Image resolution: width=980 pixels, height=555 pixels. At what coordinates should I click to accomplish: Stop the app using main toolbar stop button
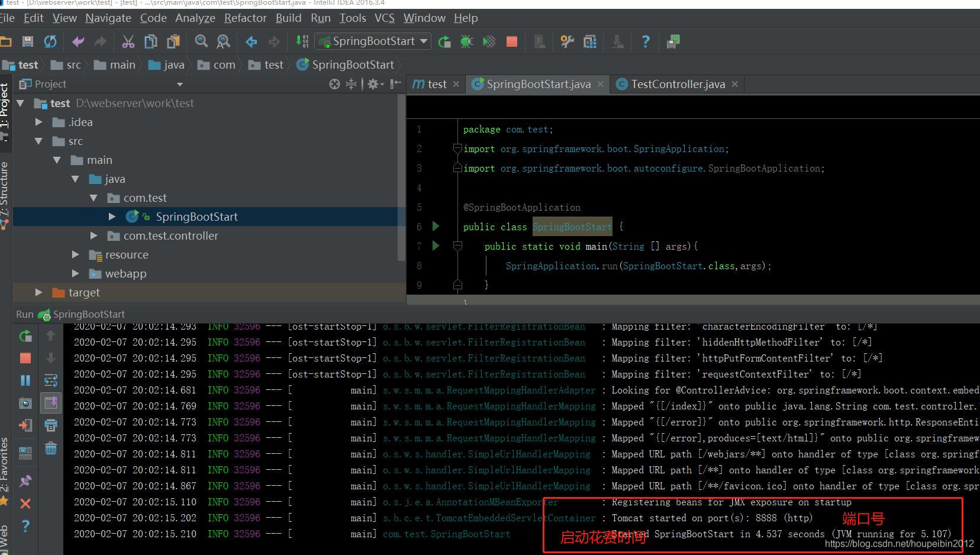tap(512, 41)
